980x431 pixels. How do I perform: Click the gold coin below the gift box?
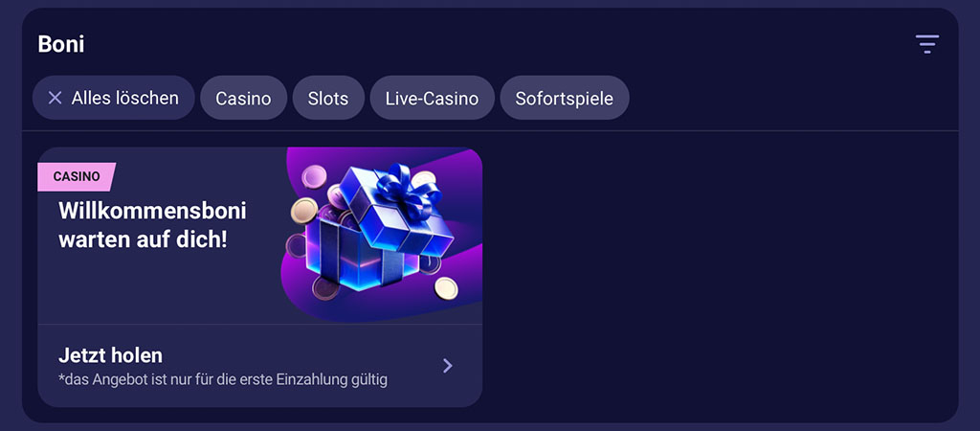coord(446,287)
